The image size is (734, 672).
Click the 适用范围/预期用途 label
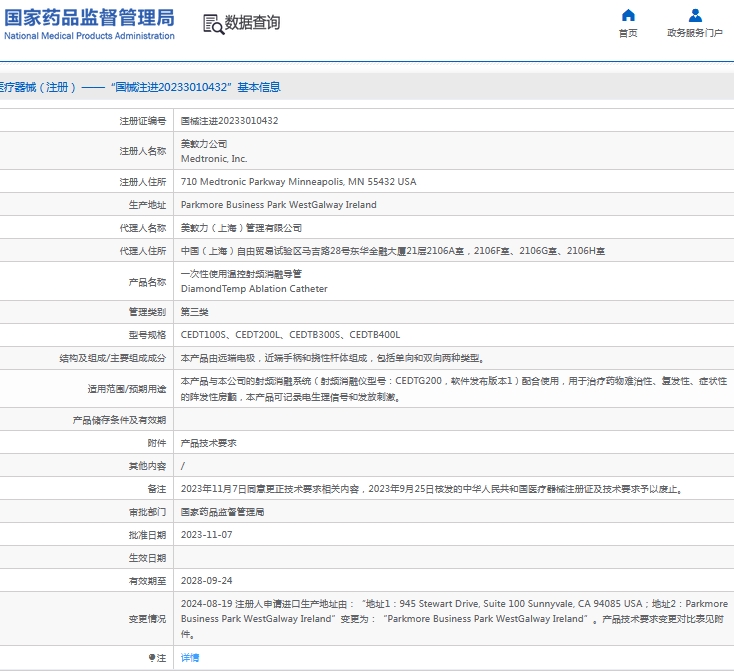(x=126, y=389)
